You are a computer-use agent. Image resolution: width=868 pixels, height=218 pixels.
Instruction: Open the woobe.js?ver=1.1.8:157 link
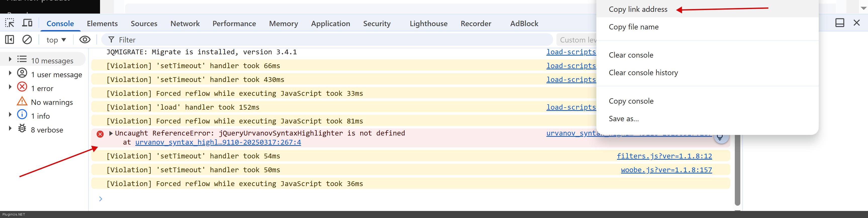click(x=666, y=170)
